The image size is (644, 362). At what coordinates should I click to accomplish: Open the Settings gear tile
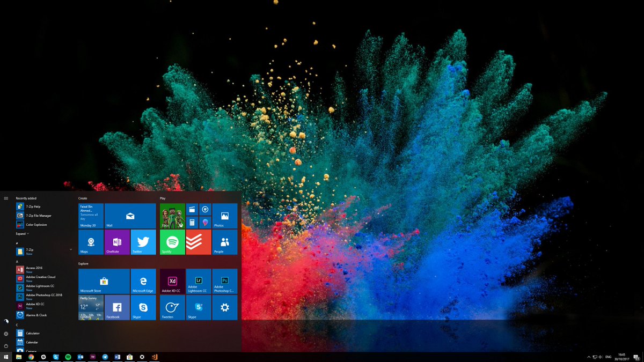[x=225, y=307]
